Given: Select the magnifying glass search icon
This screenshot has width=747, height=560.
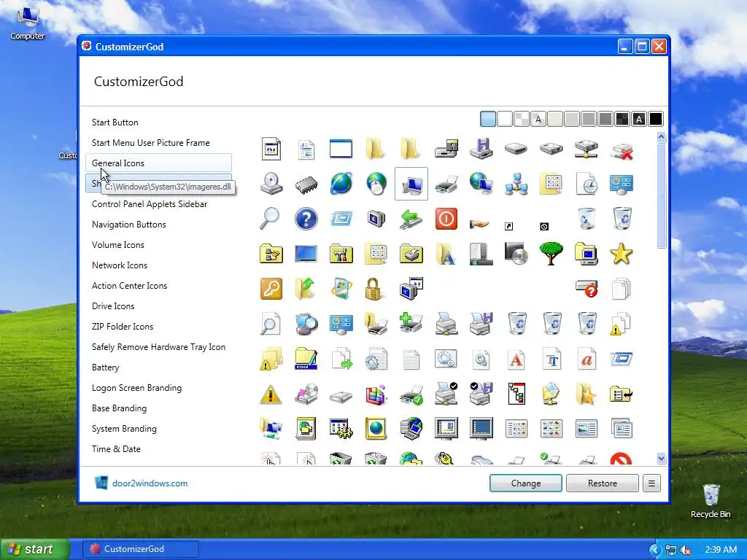Looking at the screenshot, I should point(270,219).
